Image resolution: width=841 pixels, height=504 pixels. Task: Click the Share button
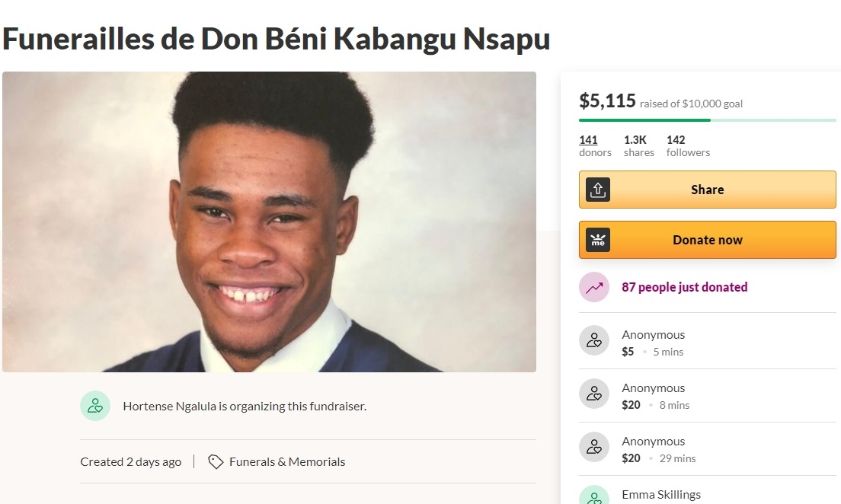[708, 190]
